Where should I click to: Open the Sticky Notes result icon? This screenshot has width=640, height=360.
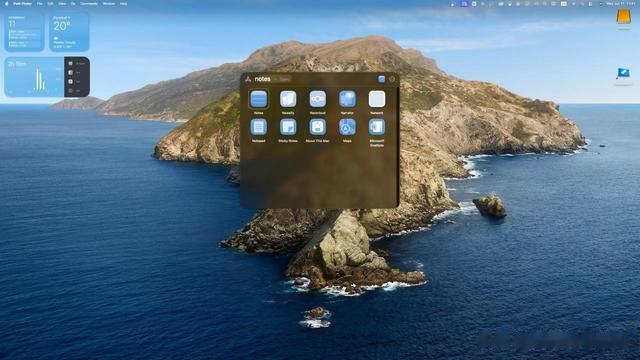pos(288,127)
